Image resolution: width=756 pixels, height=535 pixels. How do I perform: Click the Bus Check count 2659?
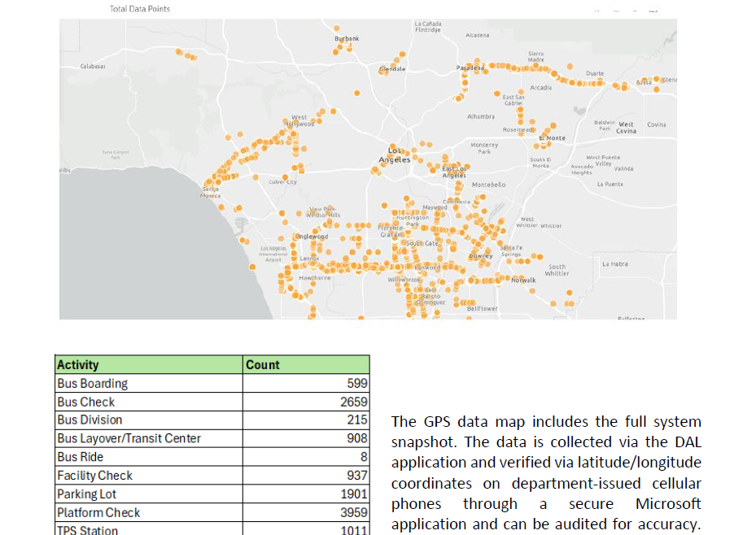353,402
